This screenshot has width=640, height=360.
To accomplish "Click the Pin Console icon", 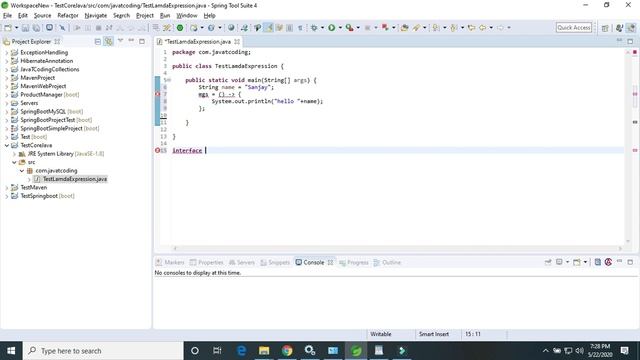I will click(548, 262).
